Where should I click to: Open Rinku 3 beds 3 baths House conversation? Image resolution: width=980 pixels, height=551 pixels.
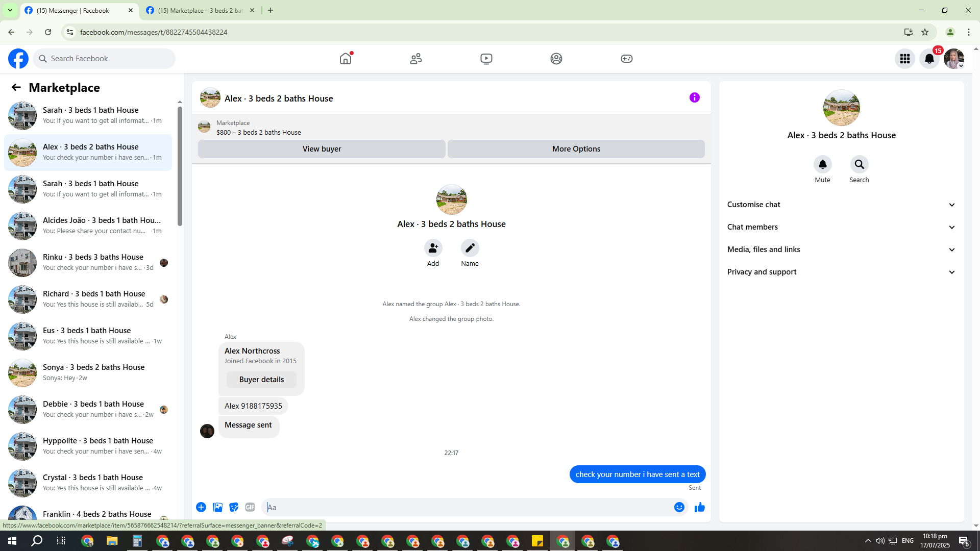pyautogui.click(x=88, y=263)
